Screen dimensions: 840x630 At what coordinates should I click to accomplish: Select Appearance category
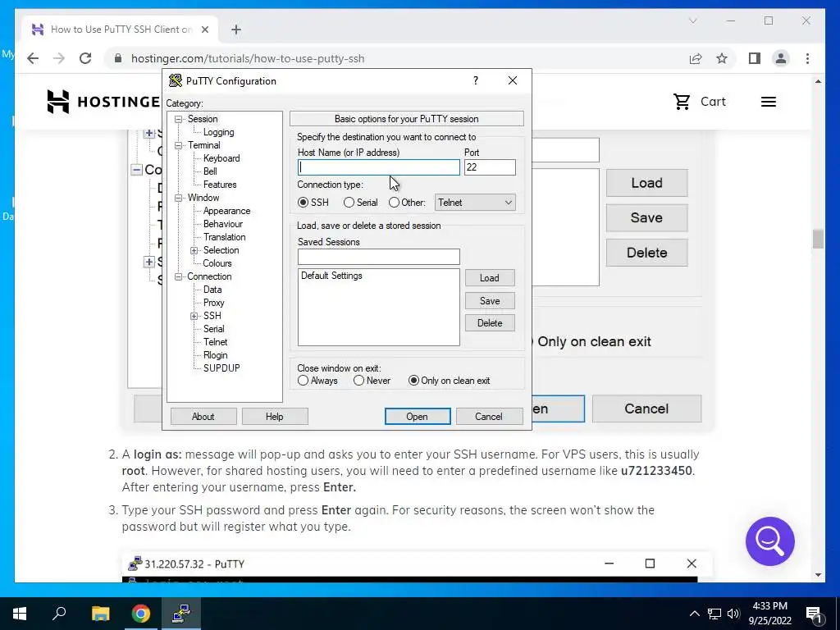(226, 211)
